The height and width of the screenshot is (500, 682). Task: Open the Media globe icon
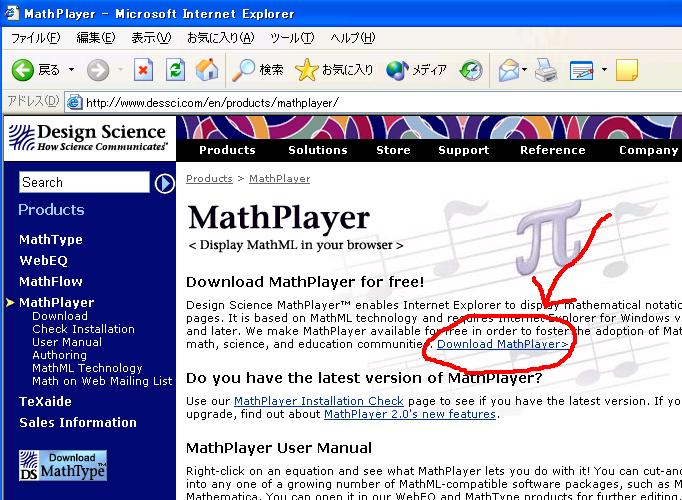click(x=397, y=70)
